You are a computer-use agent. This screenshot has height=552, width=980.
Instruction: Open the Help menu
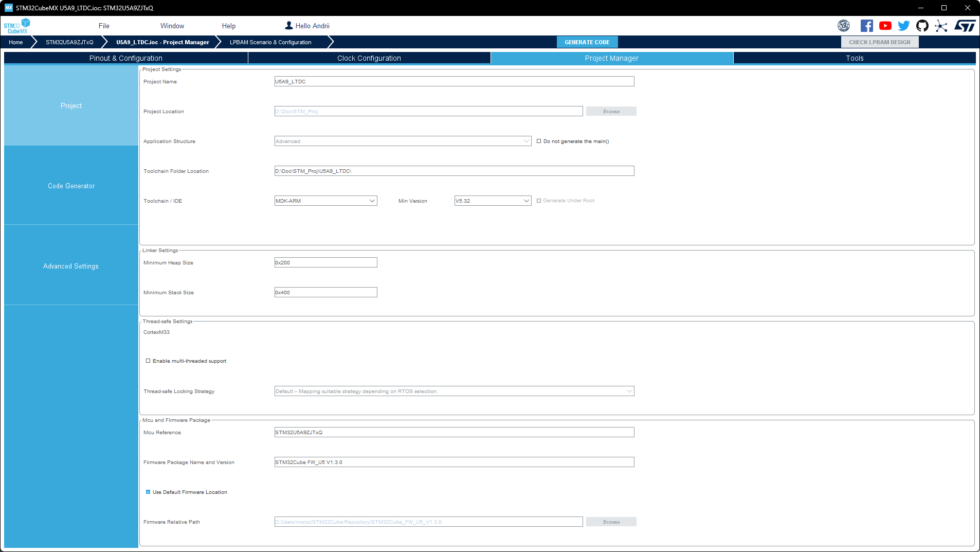pos(229,26)
